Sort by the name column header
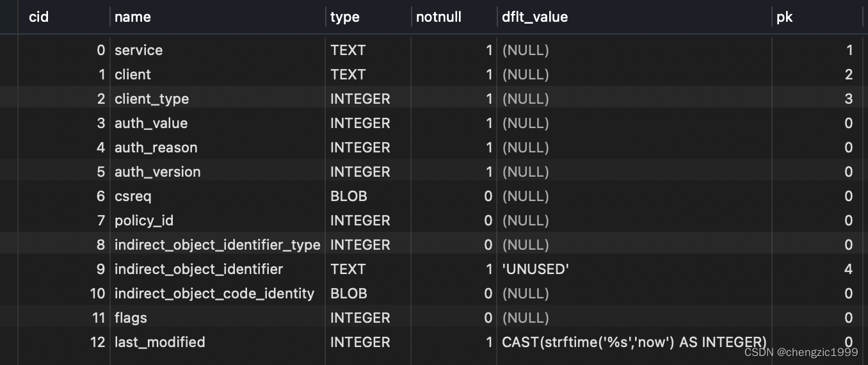This screenshot has height=365, width=868. (x=133, y=17)
